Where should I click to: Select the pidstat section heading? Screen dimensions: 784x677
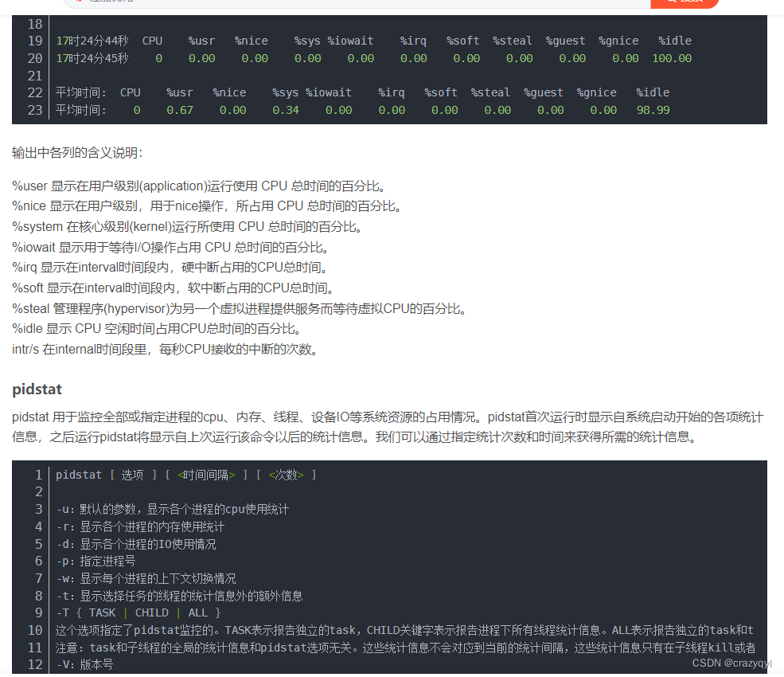point(35,389)
